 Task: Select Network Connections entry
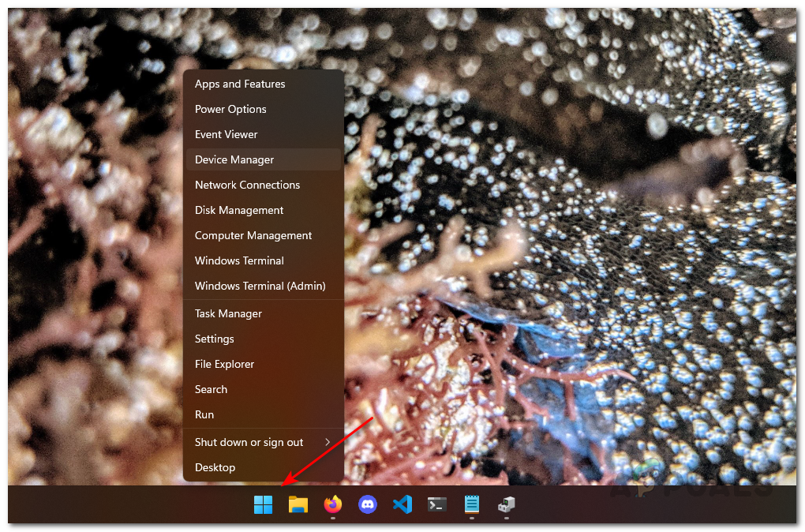coord(264,185)
